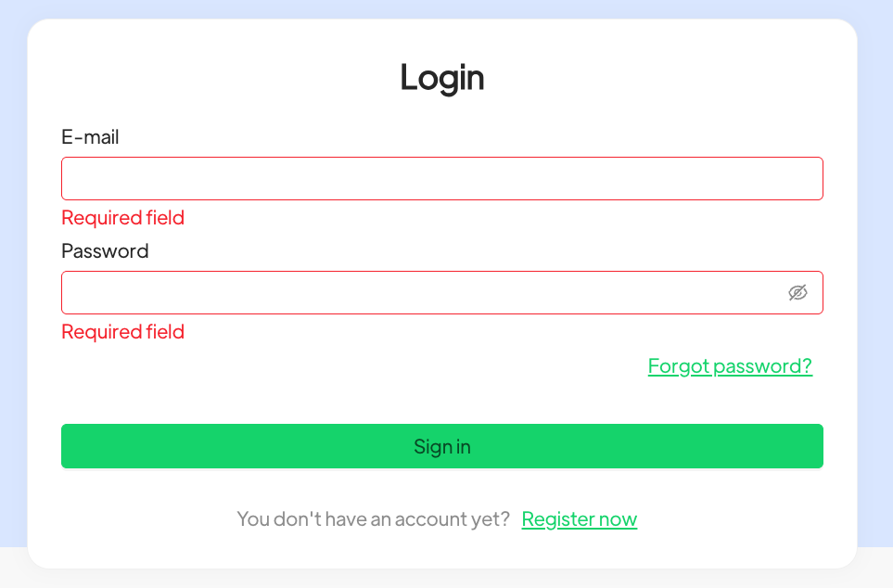Select Required field error under E-mail
Image resolution: width=893 pixels, height=588 pixels.
pyautogui.click(x=122, y=218)
